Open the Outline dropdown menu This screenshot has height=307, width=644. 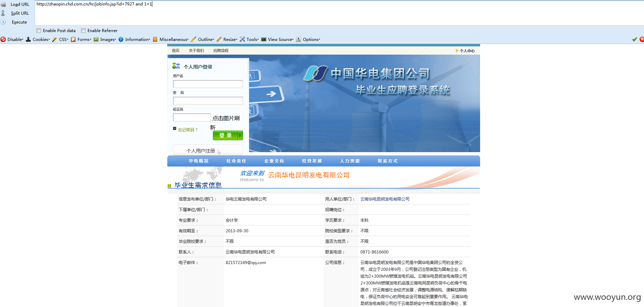[x=206, y=40]
